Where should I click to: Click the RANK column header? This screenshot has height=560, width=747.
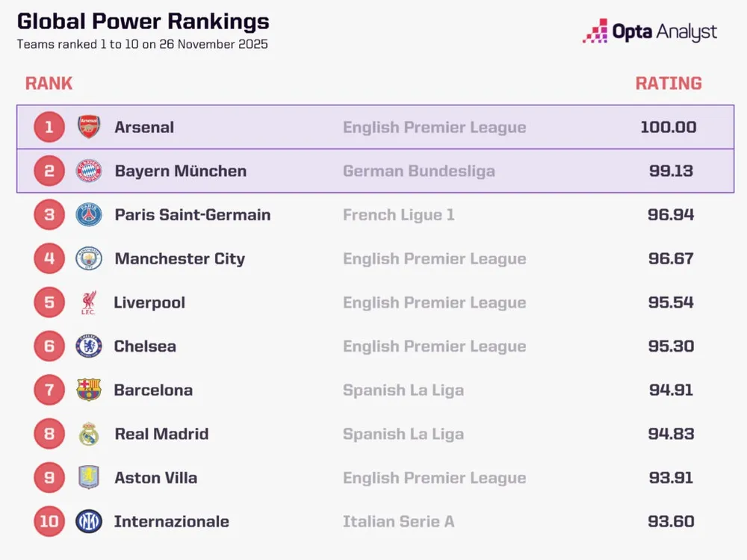click(x=49, y=83)
